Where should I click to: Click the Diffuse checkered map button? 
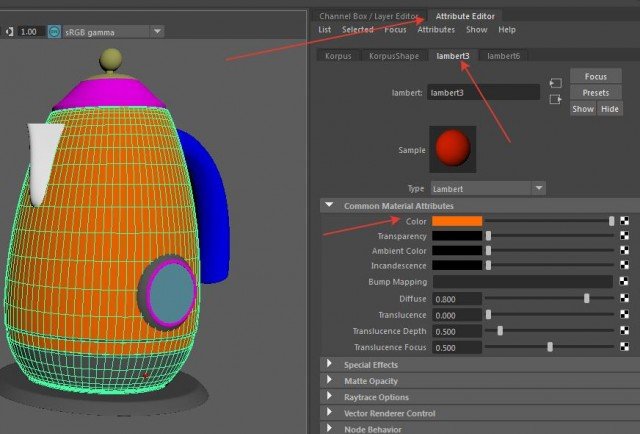pyautogui.click(x=625, y=298)
